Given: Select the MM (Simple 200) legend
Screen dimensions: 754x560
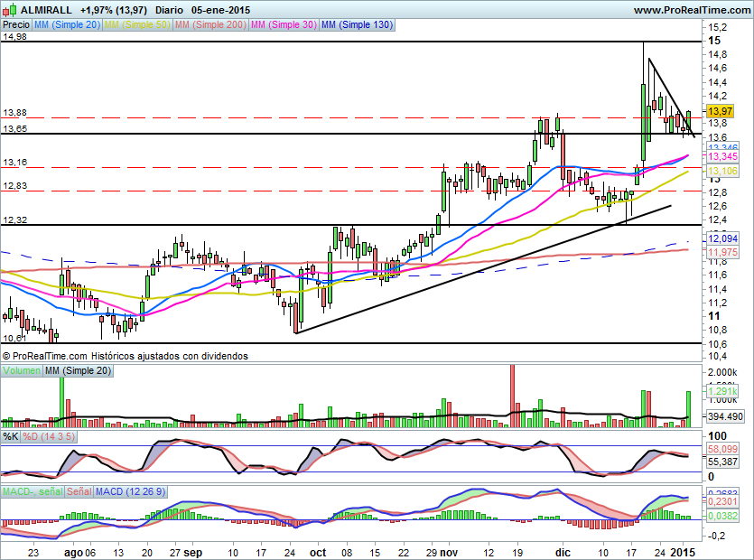Looking at the screenshot, I should (x=210, y=24).
